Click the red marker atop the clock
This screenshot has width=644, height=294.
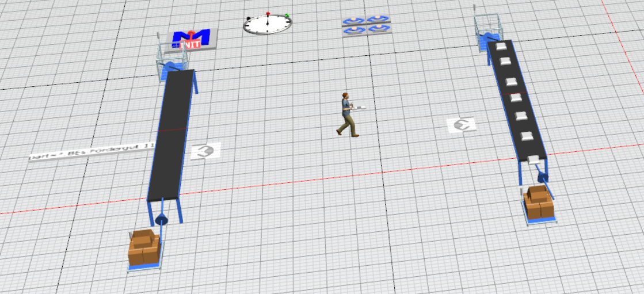[268, 13]
